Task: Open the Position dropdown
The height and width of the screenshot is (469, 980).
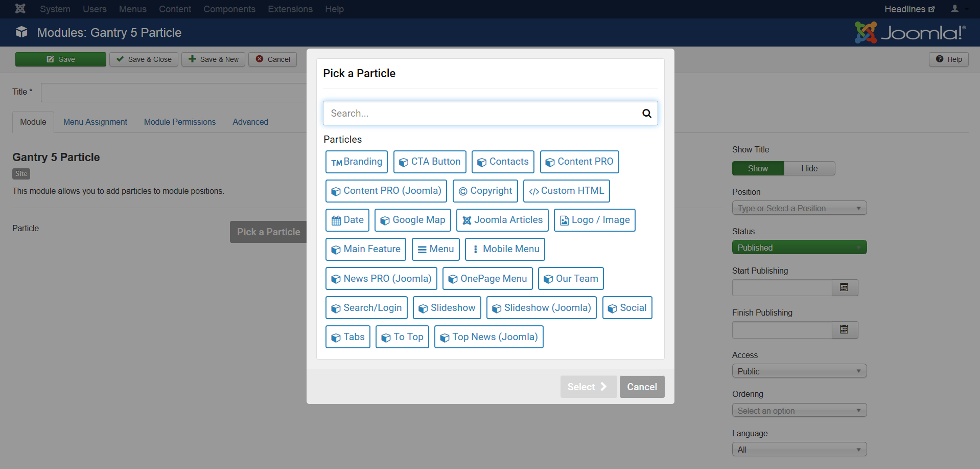Action: click(800, 208)
